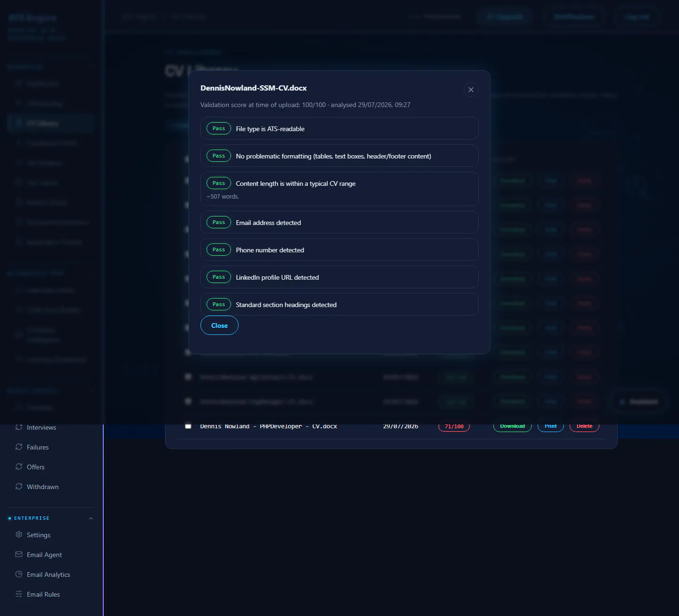The width and height of the screenshot is (679, 616).
Task: Click the Pass badge for phone number detected
Action: pos(219,250)
